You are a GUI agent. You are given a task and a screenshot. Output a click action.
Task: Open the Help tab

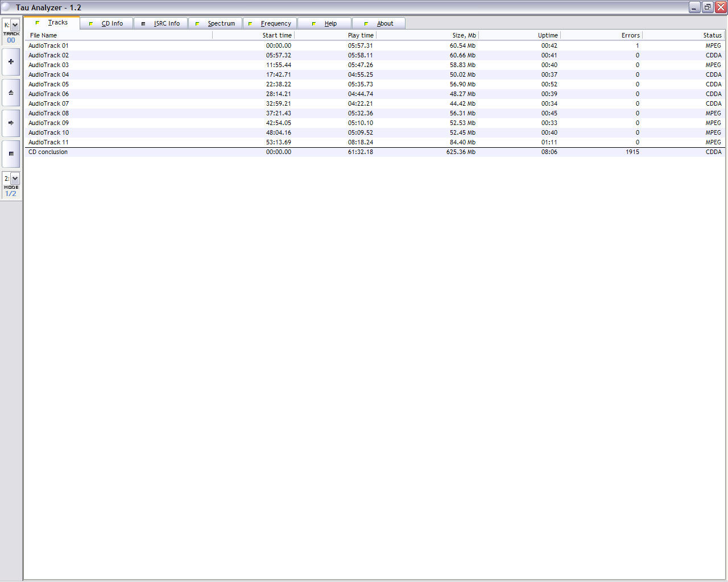point(325,23)
